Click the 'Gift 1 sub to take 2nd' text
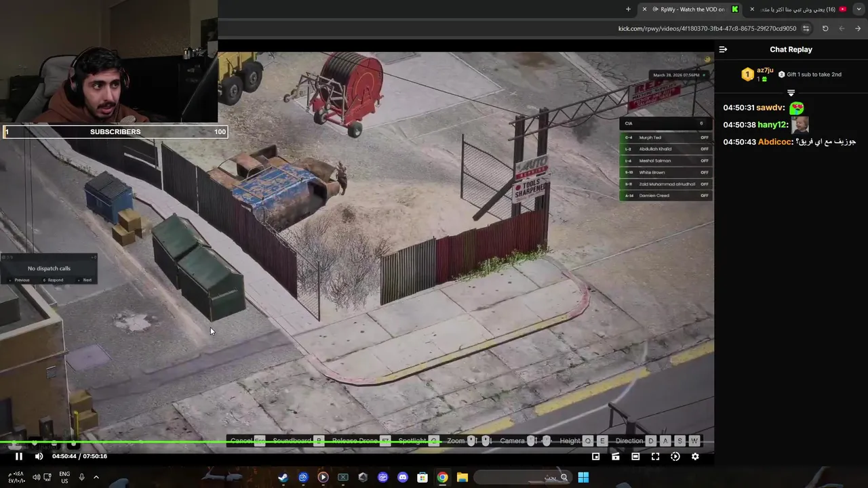This screenshot has height=488, width=868. pos(814,75)
